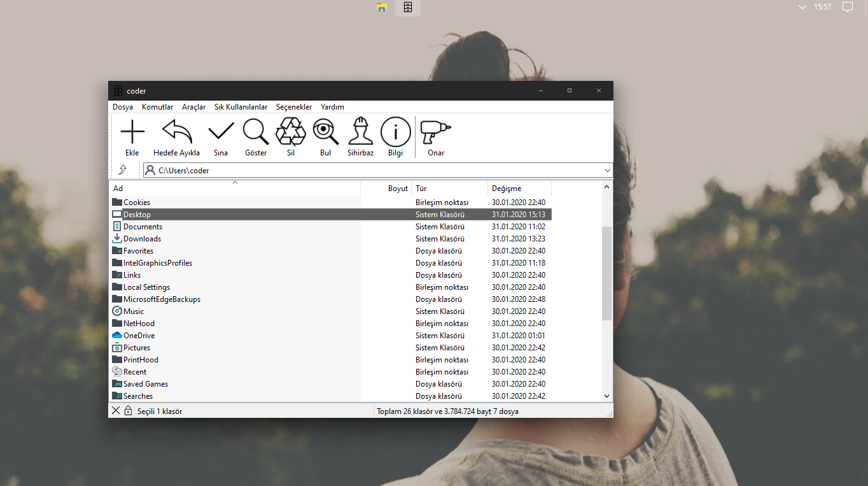868x486 pixels.
Task: Click the vertical scrollbar down arrow
Action: (606, 396)
